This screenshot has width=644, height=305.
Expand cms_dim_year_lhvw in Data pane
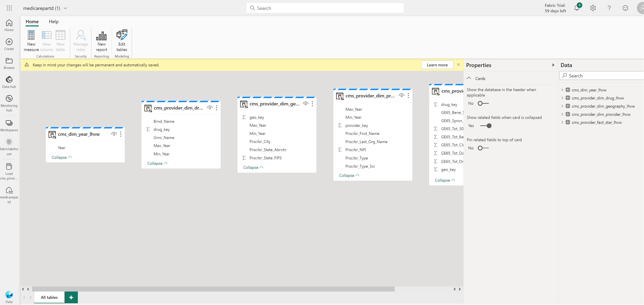[x=562, y=90]
